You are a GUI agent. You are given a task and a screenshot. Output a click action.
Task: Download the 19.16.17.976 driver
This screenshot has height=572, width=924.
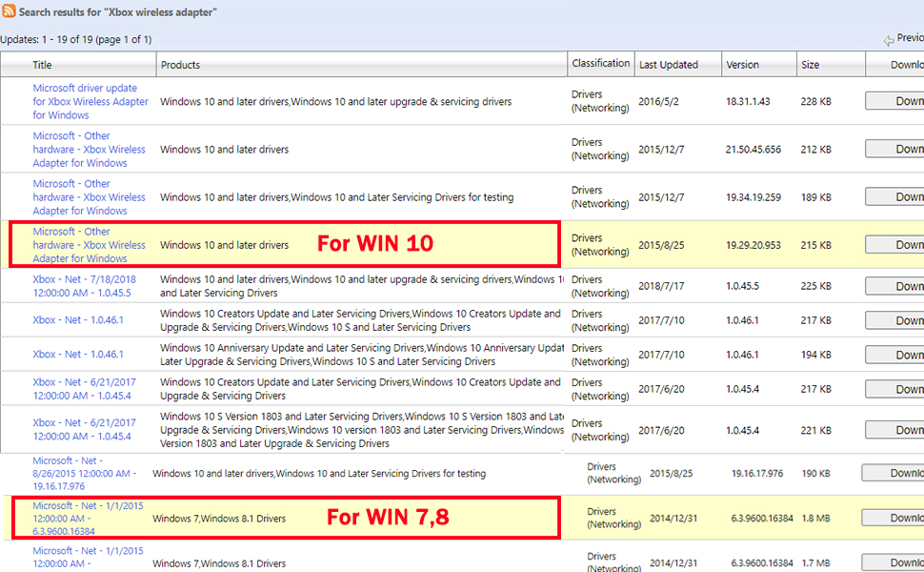(x=893, y=473)
